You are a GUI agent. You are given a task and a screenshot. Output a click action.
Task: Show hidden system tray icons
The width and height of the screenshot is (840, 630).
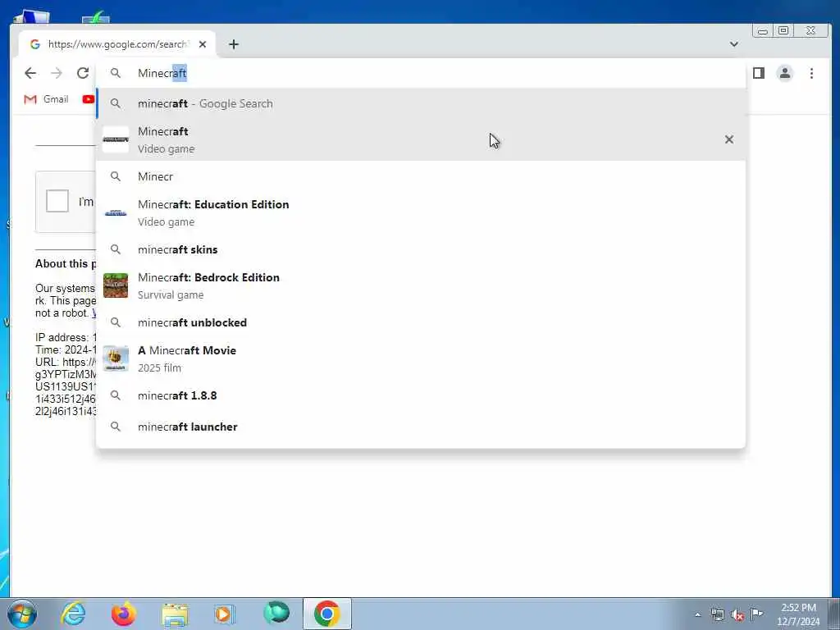coord(697,614)
